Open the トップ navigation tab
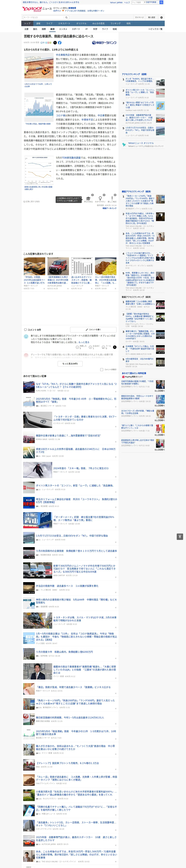Screen dimensions: 186x868 tap(27, 24)
